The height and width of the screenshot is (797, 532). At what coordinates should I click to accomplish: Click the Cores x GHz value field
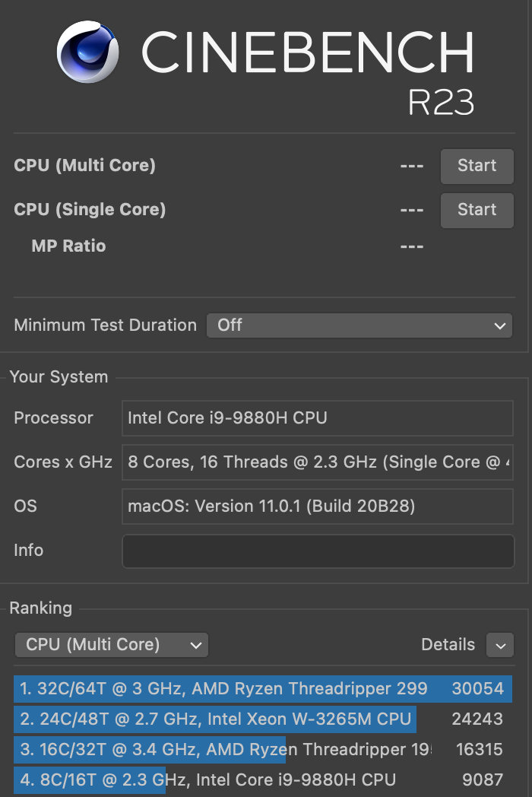click(318, 462)
